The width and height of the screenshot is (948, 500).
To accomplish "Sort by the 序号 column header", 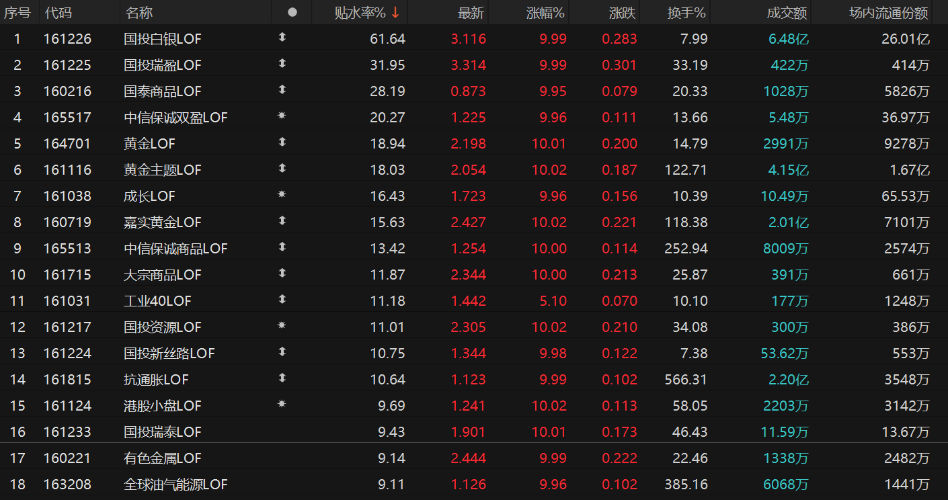I will click(x=17, y=12).
